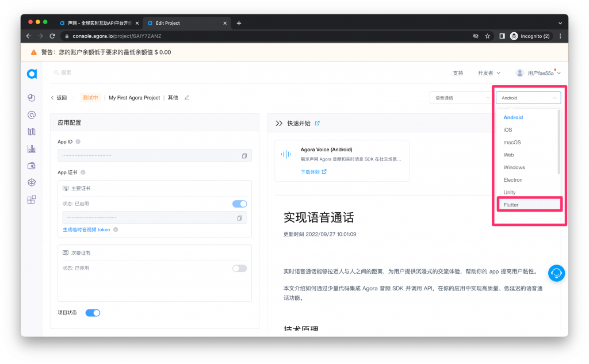This screenshot has width=589, height=364.
Task: Click the 测试中 status tag
Action: [x=90, y=98]
